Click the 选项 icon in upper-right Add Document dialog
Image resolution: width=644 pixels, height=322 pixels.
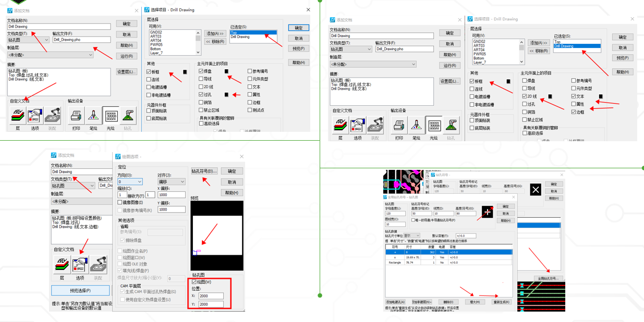357,125
